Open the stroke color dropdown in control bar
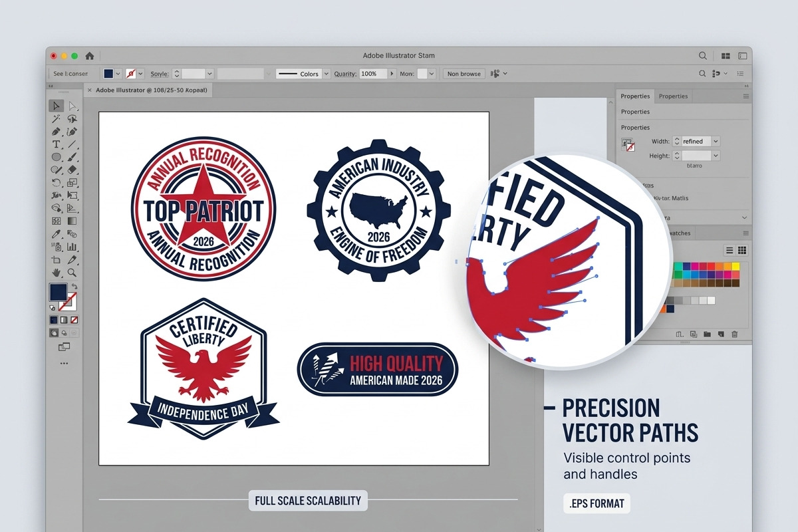Image resolution: width=798 pixels, height=532 pixels. pyautogui.click(x=140, y=74)
